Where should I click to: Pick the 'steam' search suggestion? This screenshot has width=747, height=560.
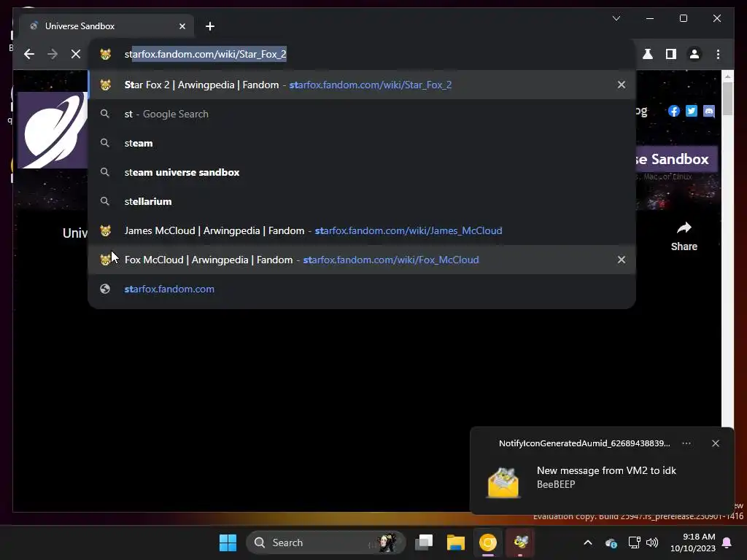[x=362, y=143]
